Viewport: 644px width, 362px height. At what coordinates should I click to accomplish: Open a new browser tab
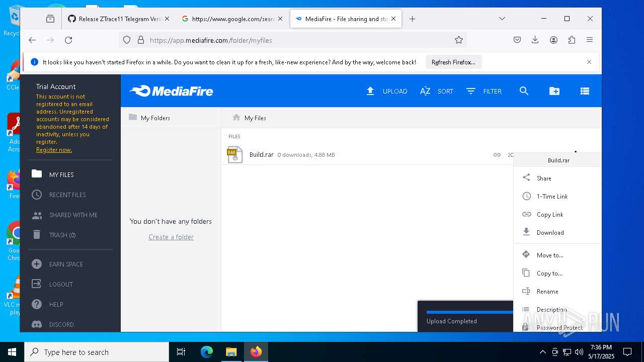click(x=412, y=19)
